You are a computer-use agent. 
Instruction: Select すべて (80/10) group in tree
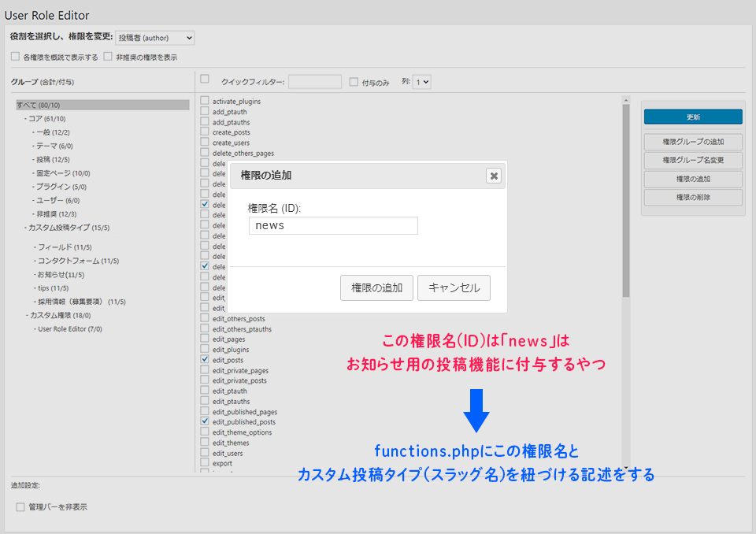click(38, 105)
